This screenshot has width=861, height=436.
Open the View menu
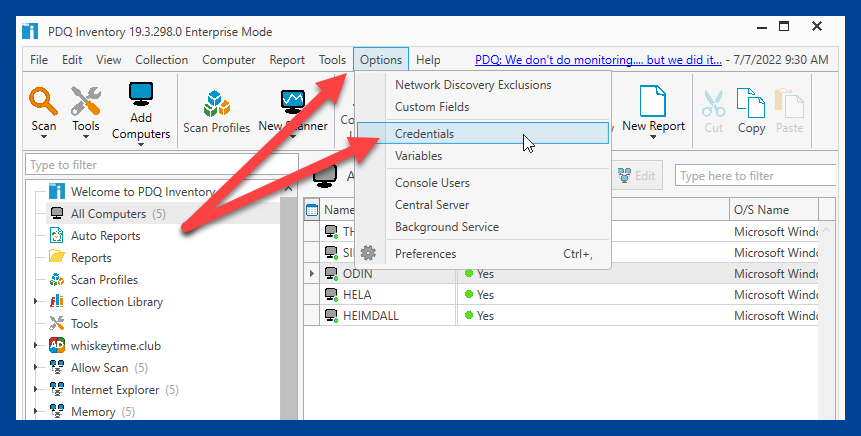pos(109,60)
